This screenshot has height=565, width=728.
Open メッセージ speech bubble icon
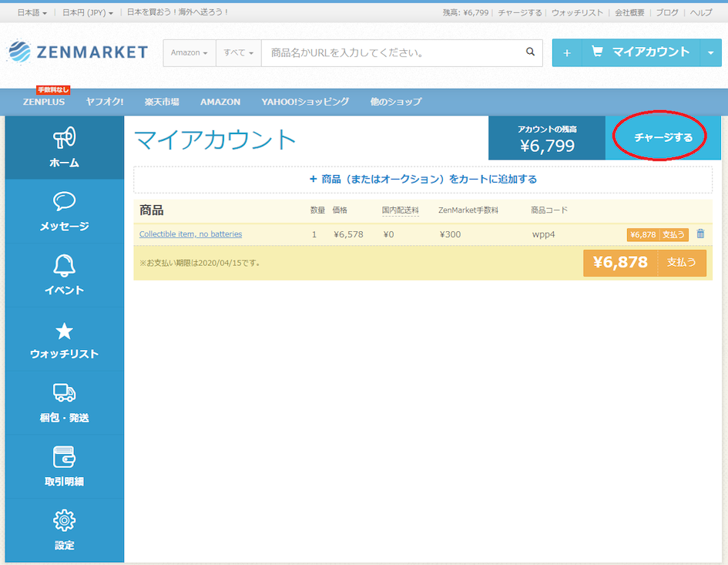click(64, 201)
